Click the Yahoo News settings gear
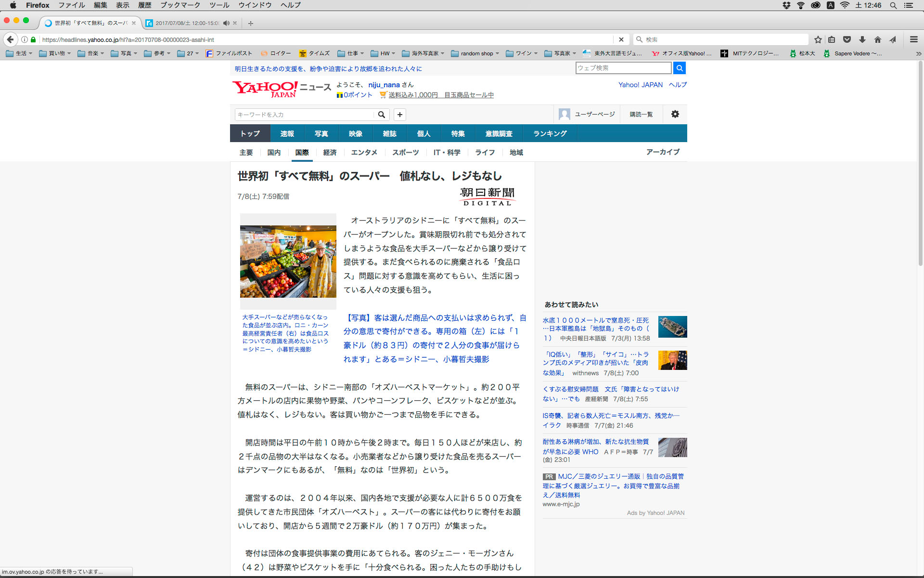Image resolution: width=924 pixels, height=578 pixels. click(x=675, y=114)
